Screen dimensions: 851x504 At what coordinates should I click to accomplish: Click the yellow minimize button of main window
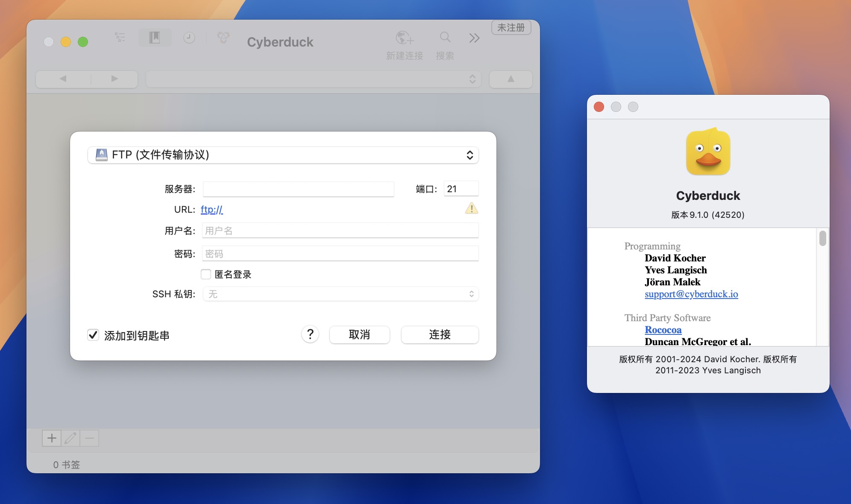[x=66, y=42]
